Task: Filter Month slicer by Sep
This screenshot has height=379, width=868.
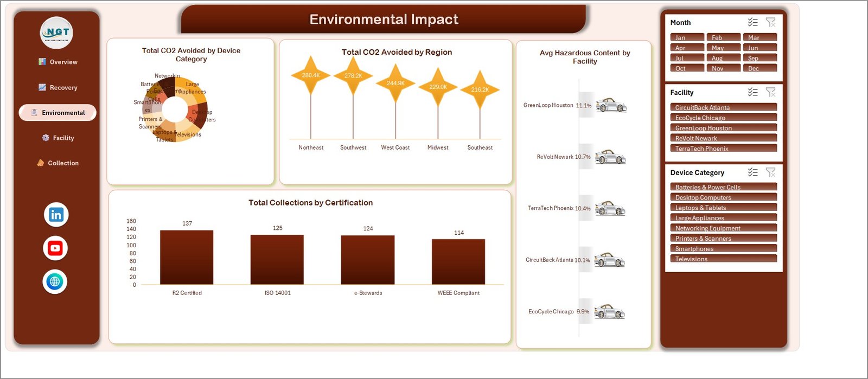Action: click(x=760, y=58)
